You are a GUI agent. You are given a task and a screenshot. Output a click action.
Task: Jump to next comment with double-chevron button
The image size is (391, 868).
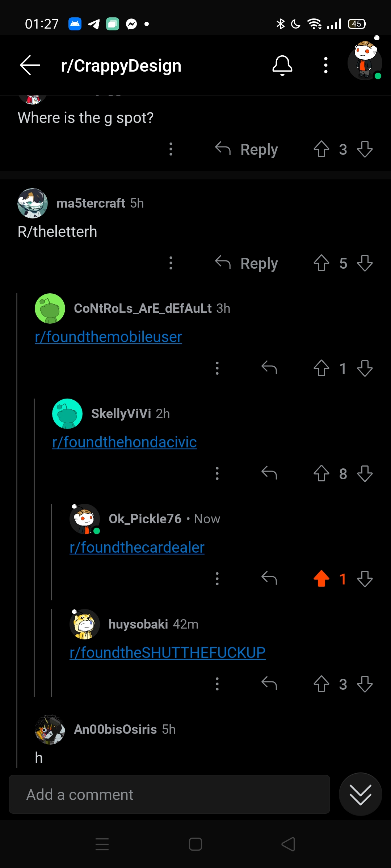pyautogui.click(x=360, y=794)
